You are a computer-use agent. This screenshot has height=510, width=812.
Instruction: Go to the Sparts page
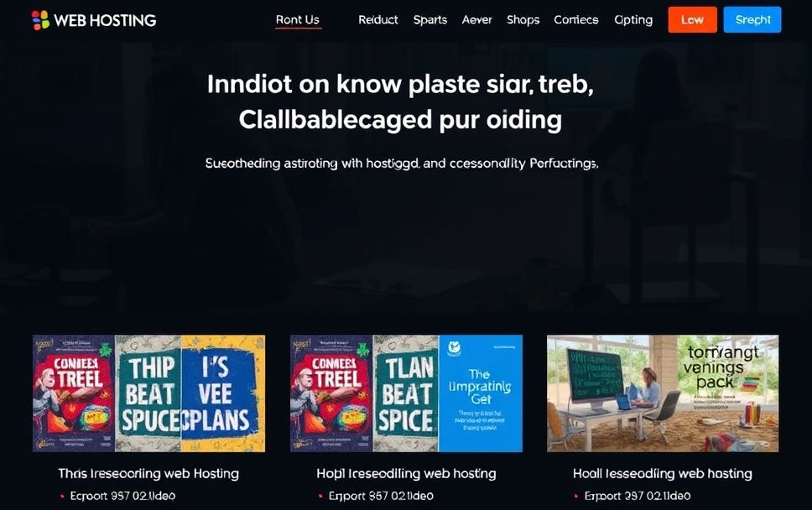430,19
